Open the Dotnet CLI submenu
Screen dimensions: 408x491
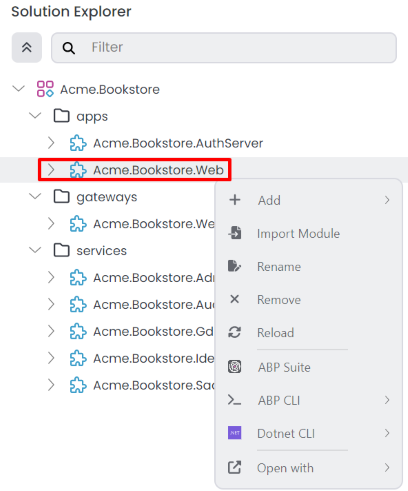click(309, 433)
